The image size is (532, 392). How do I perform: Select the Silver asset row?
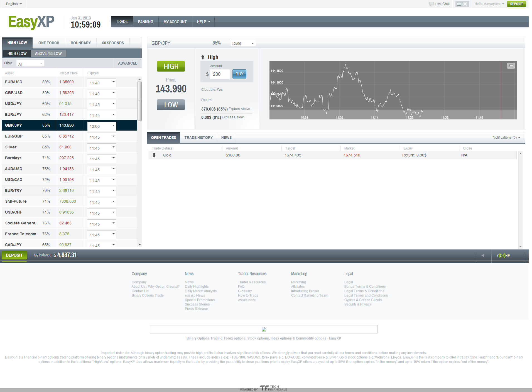tap(70, 147)
